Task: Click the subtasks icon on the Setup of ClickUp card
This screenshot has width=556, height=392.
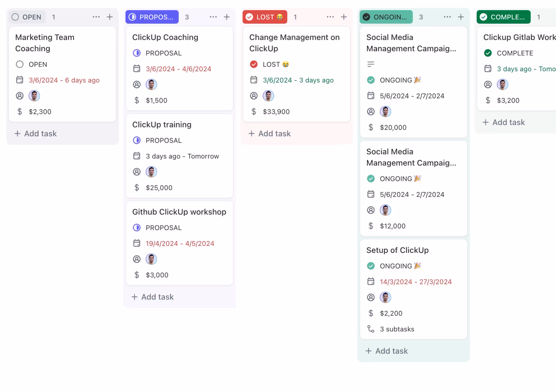Action: click(371, 329)
